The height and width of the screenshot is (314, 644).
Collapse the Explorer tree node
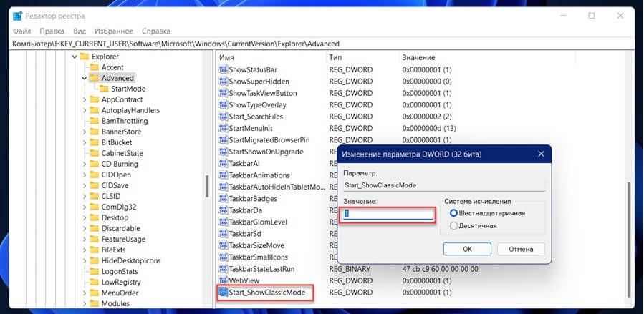75,57
